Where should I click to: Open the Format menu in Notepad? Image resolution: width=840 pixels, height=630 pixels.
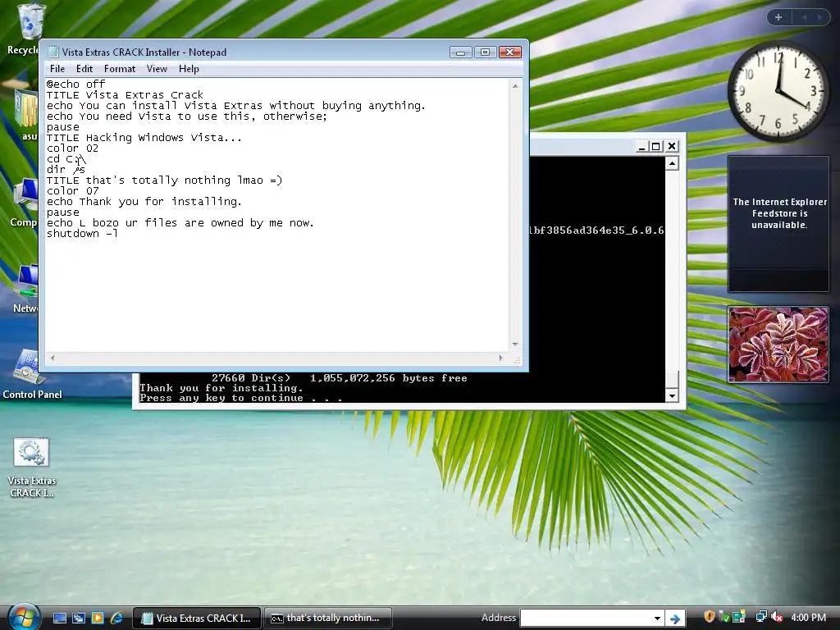120,69
